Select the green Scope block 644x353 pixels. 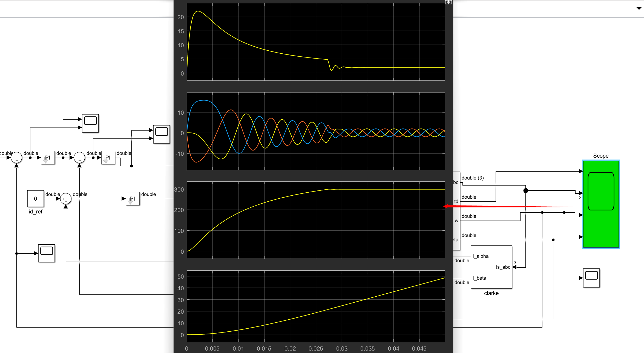[601, 204]
